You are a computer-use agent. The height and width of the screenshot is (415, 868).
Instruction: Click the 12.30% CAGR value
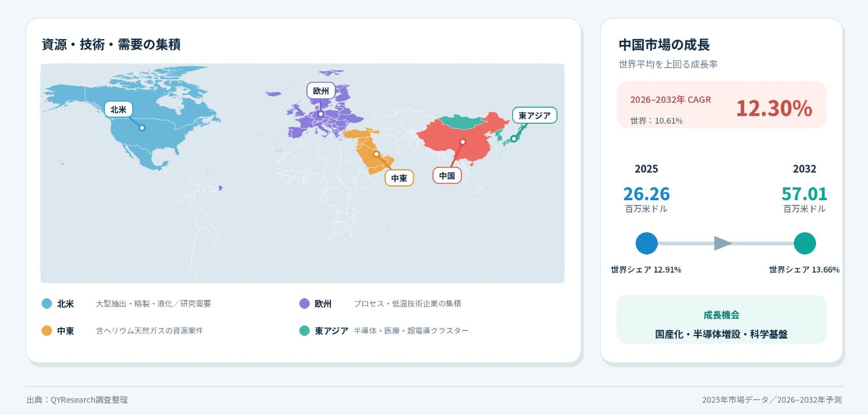pyautogui.click(x=773, y=108)
